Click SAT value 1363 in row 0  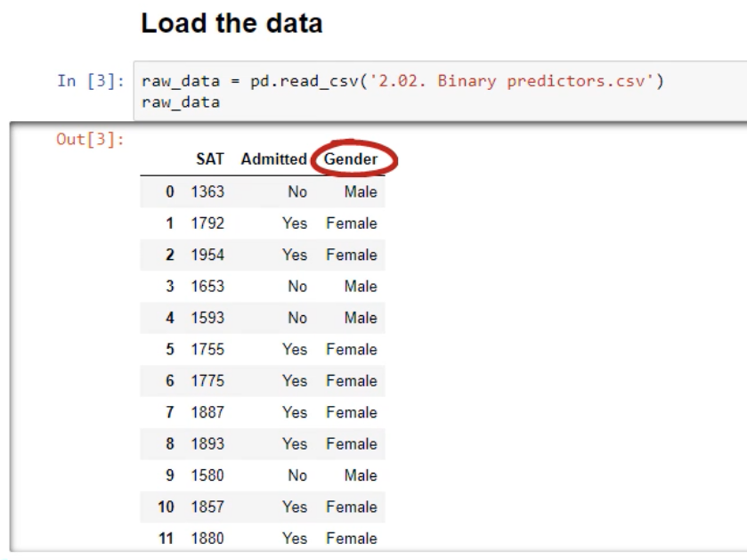(x=207, y=191)
